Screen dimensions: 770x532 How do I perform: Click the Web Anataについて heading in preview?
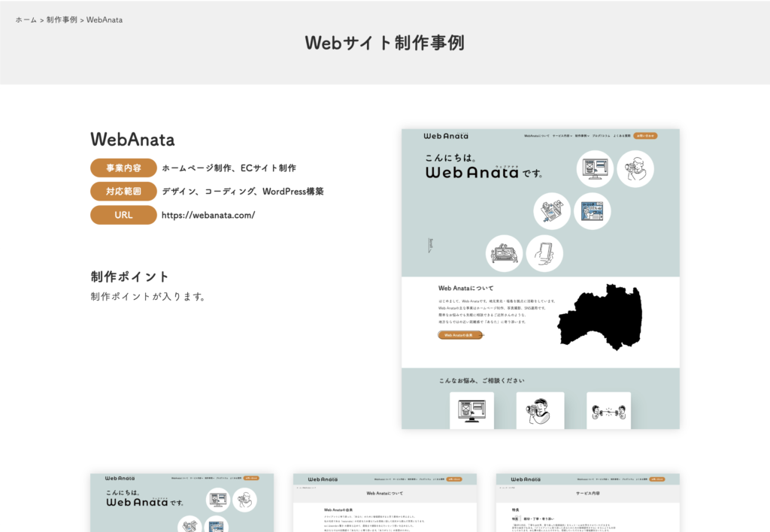(x=466, y=288)
